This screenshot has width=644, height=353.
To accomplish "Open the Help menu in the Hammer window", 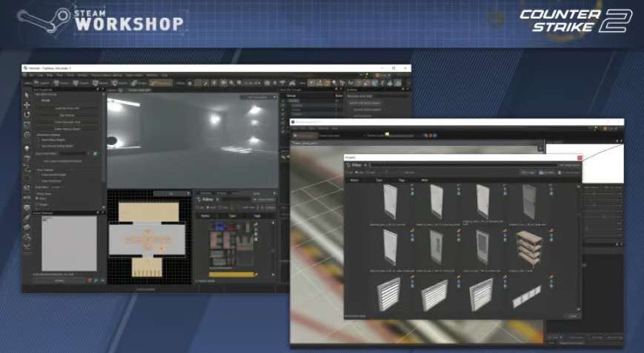I will coord(165,75).
